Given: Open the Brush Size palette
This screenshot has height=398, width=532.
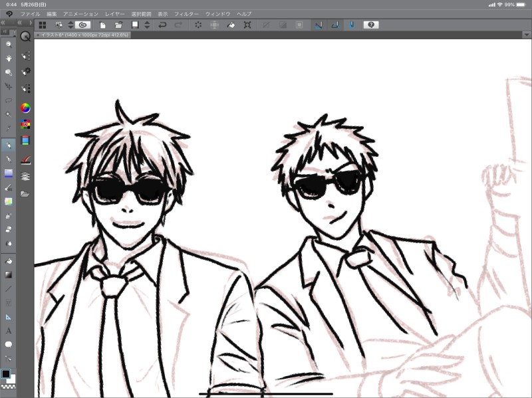Looking at the screenshot, I should 25,88.
